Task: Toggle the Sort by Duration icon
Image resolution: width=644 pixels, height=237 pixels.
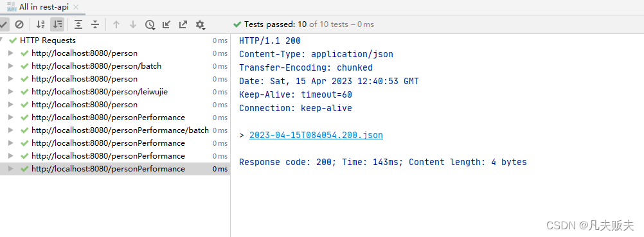Action: [x=57, y=24]
